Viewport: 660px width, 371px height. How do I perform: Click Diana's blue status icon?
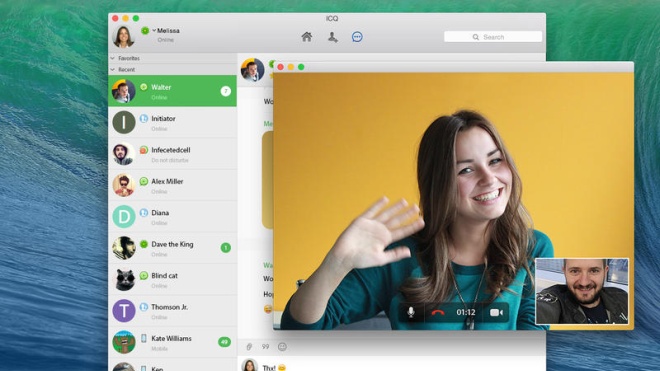pos(144,213)
